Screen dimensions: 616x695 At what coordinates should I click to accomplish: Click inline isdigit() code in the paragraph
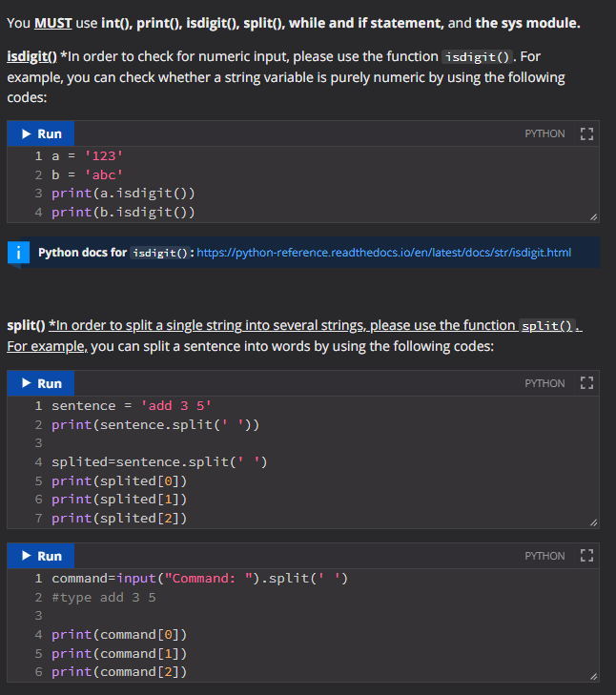click(x=477, y=57)
